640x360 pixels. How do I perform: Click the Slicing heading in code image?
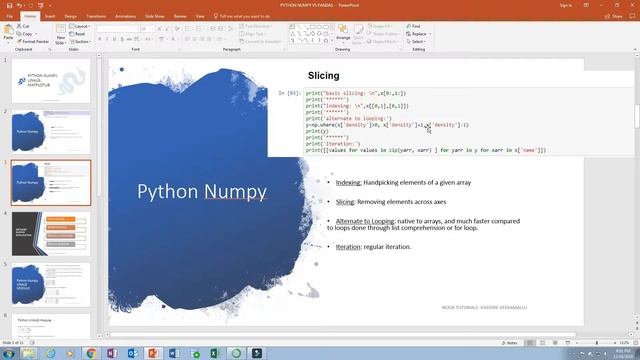coord(324,76)
